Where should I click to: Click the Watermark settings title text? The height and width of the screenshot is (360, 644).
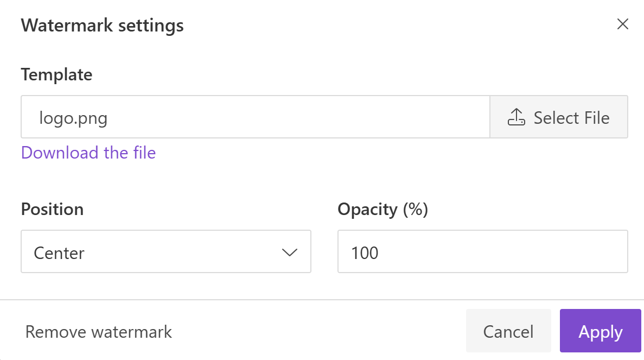click(x=102, y=26)
